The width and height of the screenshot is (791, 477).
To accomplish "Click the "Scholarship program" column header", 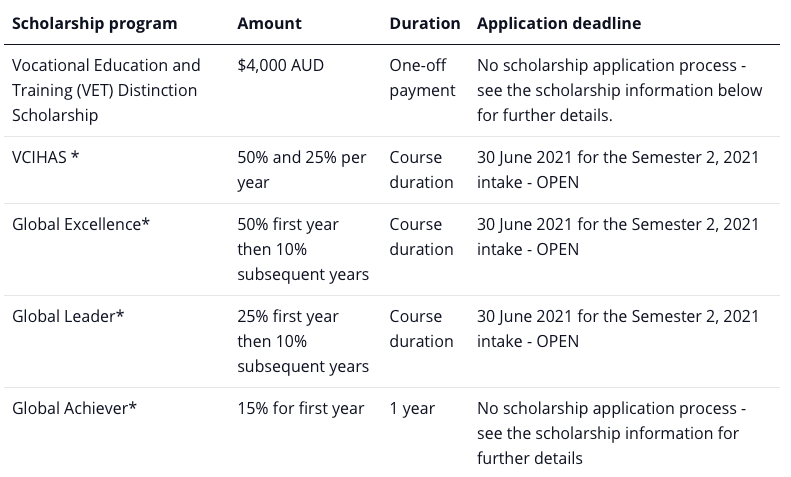I will coord(94,23).
